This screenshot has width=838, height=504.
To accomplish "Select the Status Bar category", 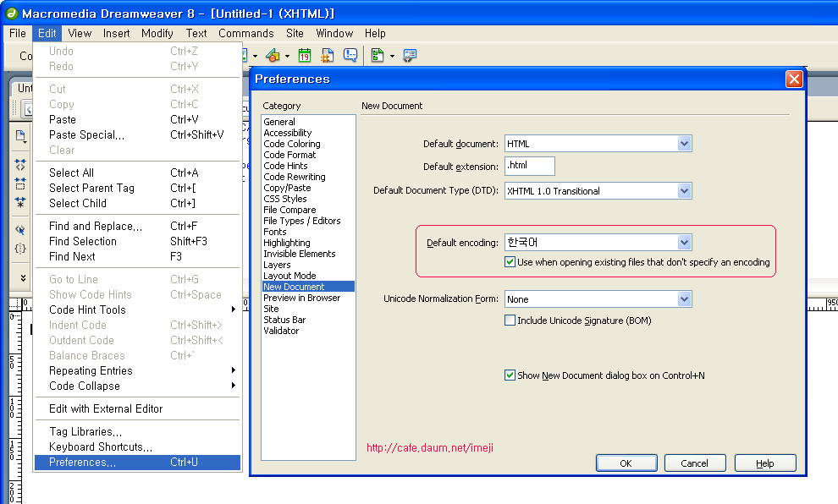I will (284, 320).
